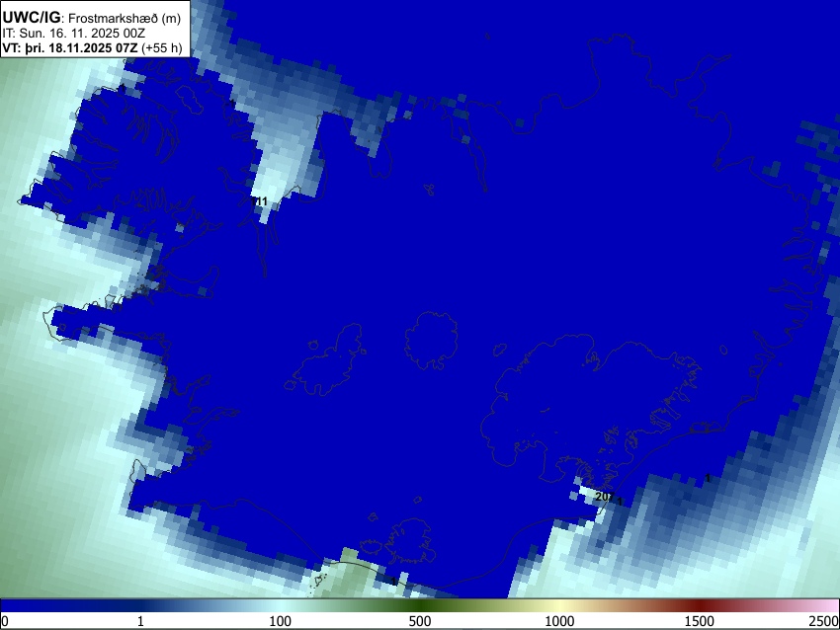Click the '207' value label on the map
This screenshot has height=630, width=840.
[x=604, y=497]
